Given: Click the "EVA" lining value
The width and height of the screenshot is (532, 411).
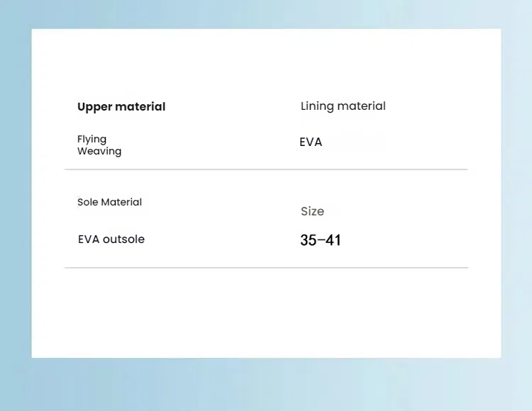Looking at the screenshot, I should (311, 142).
